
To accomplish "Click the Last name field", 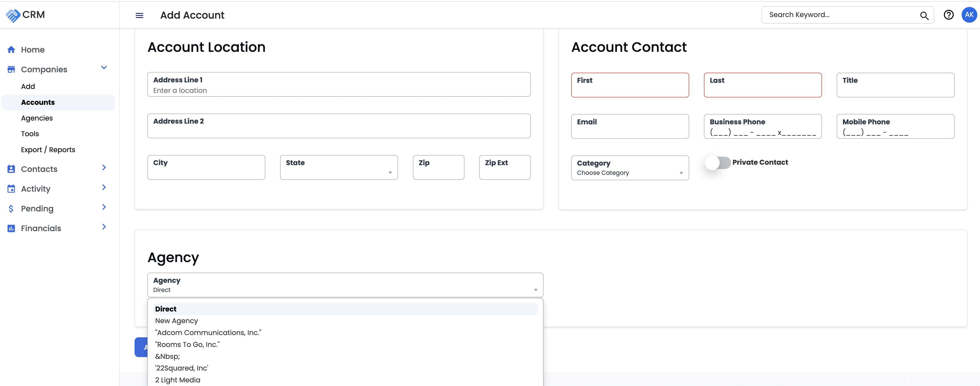I will click(762, 85).
